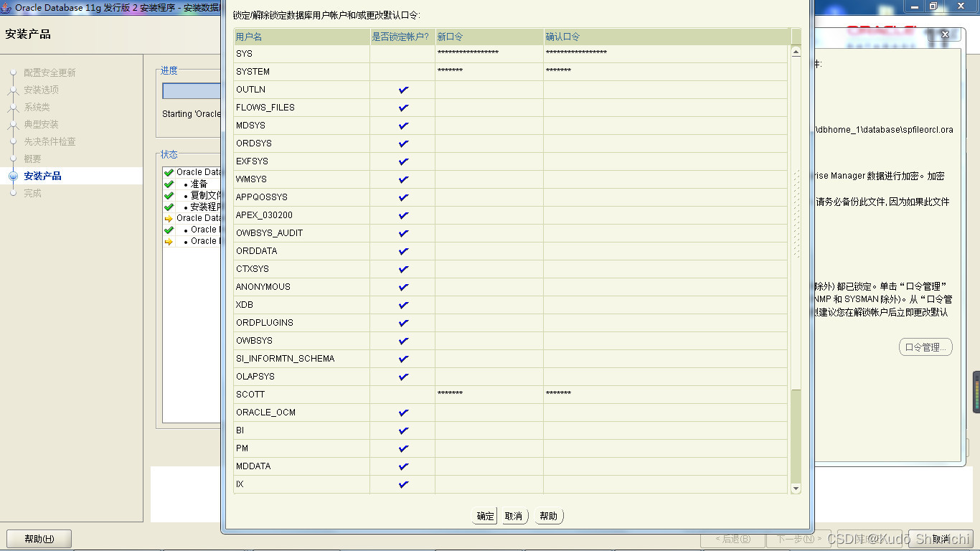Select 配置安全更新 step in installer sidebar
This screenshot has width=980, height=551.
point(50,72)
